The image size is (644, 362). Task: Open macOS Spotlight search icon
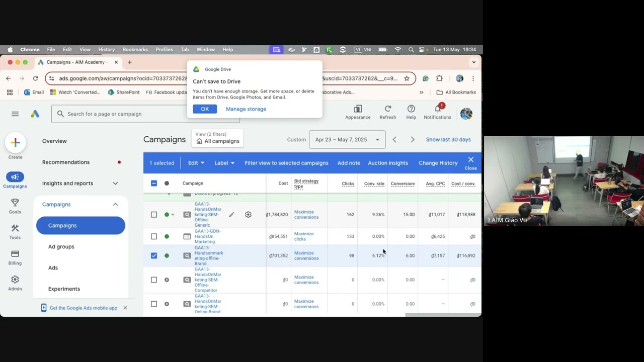pos(411,50)
